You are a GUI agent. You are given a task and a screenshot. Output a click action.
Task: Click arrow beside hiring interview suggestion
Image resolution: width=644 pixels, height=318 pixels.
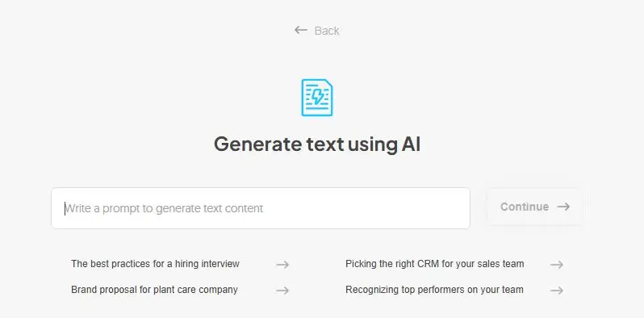pyautogui.click(x=282, y=265)
